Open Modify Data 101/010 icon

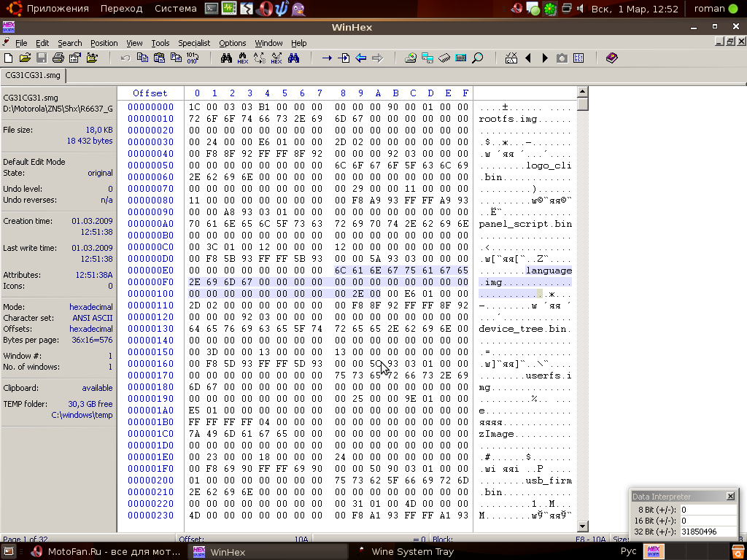tap(193, 58)
